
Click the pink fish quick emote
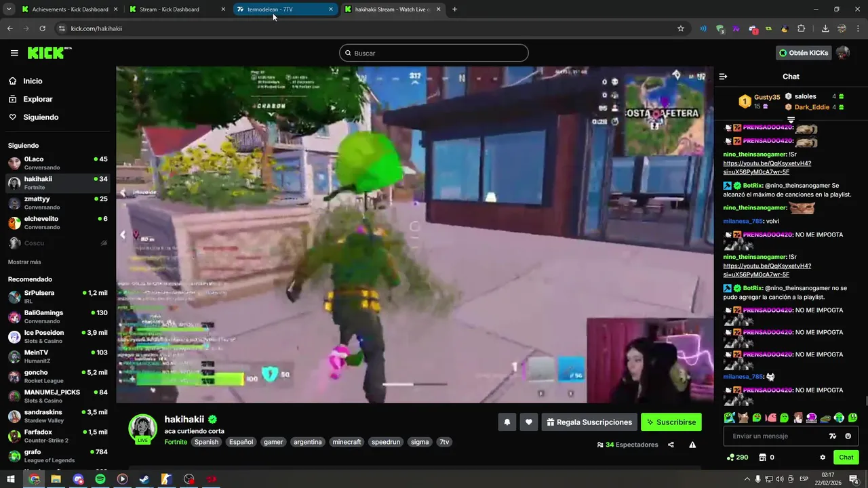[770, 418]
